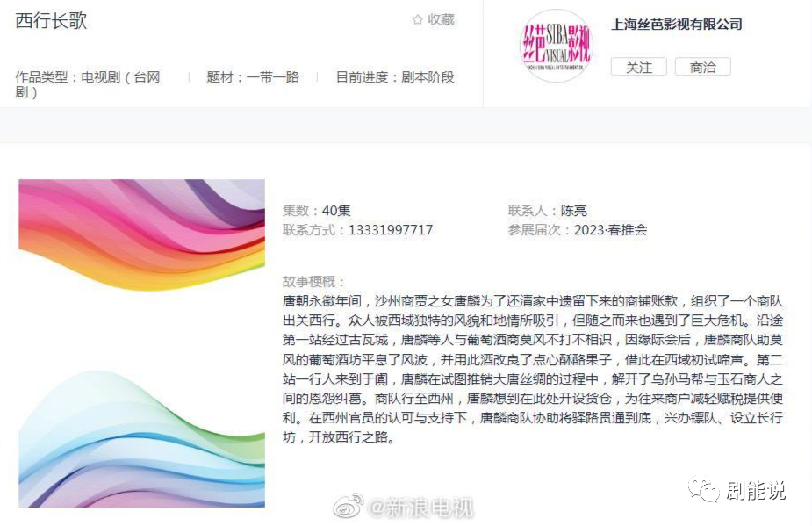Click the contact phone number 13331997717
The width and height of the screenshot is (812, 526).
pos(391,230)
